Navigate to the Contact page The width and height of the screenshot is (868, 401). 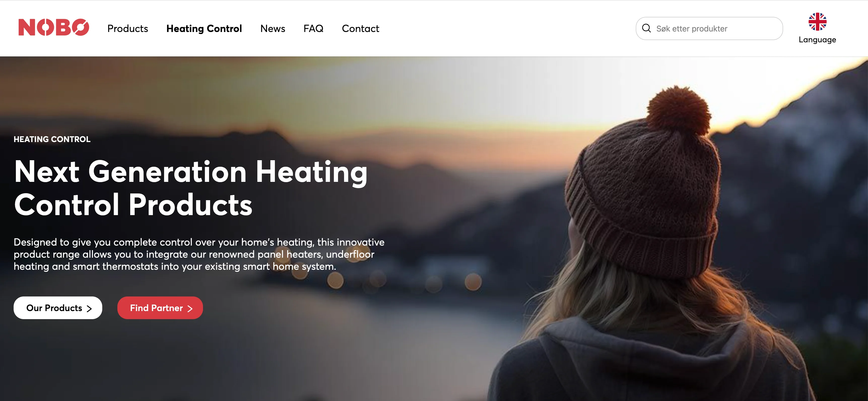(360, 29)
